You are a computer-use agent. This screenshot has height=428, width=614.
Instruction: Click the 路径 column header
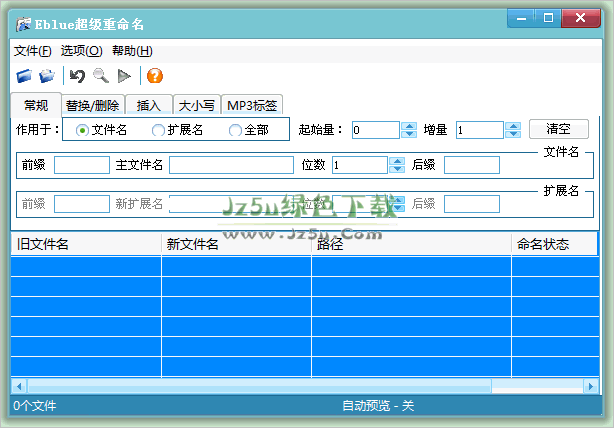pos(411,244)
